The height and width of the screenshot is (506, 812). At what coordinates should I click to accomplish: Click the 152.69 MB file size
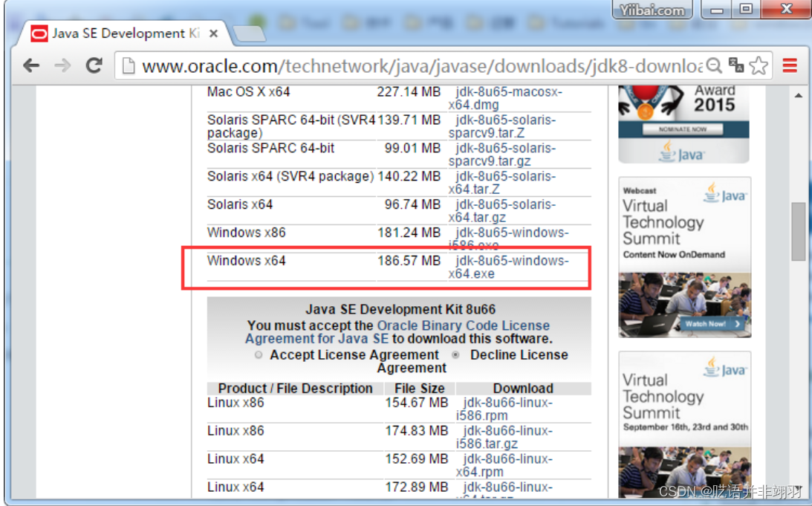(x=416, y=459)
